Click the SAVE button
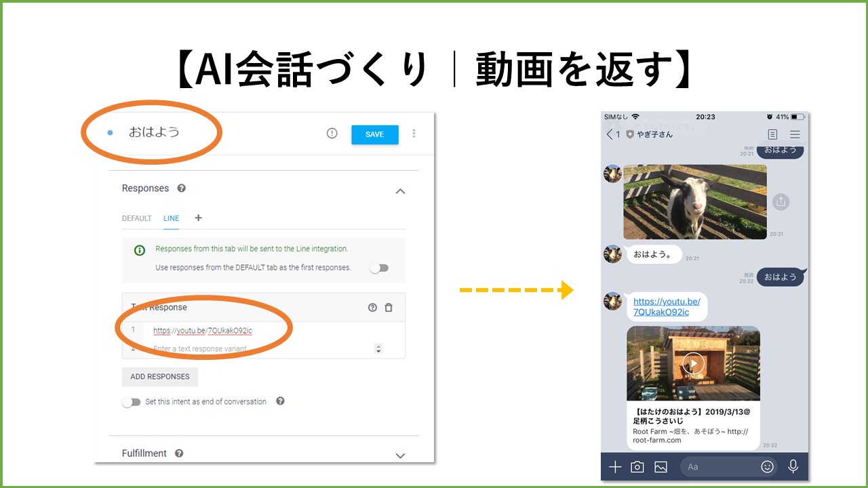Viewport: 868px width, 488px height. (x=374, y=134)
